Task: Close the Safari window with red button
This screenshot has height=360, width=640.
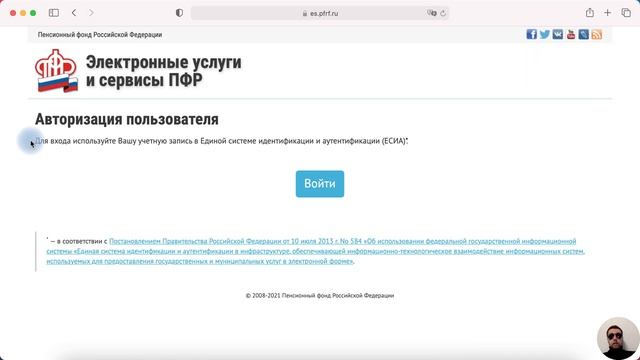Action: point(13,13)
